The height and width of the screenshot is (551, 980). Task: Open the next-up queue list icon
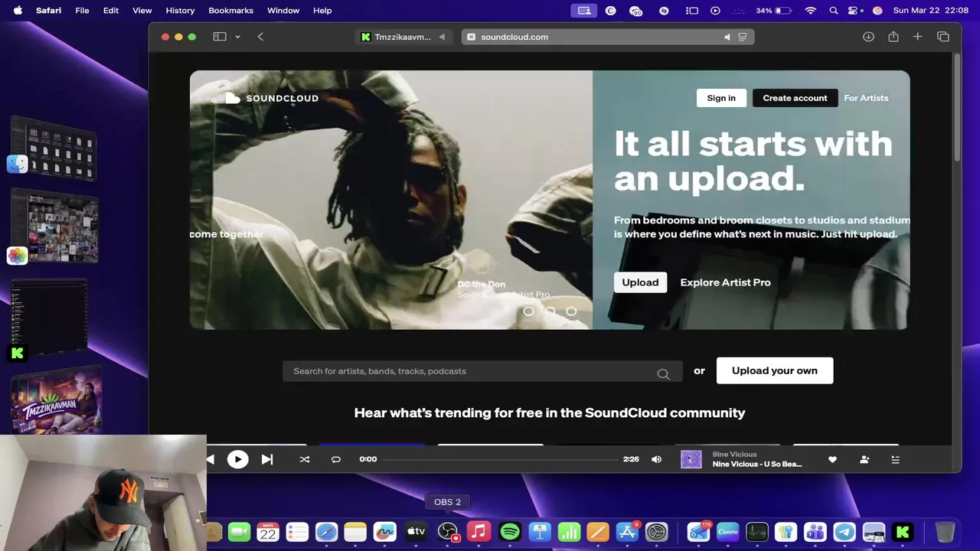coord(895,459)
